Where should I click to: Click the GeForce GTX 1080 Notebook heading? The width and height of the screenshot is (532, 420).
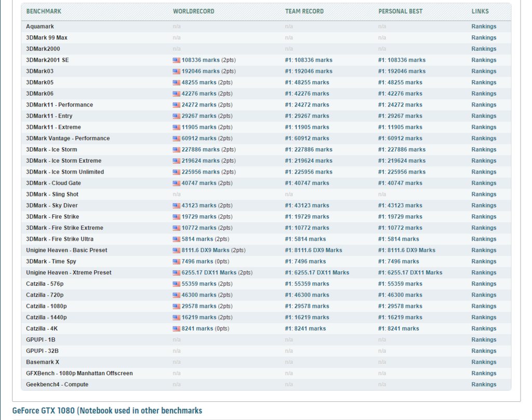click(107, 411)
